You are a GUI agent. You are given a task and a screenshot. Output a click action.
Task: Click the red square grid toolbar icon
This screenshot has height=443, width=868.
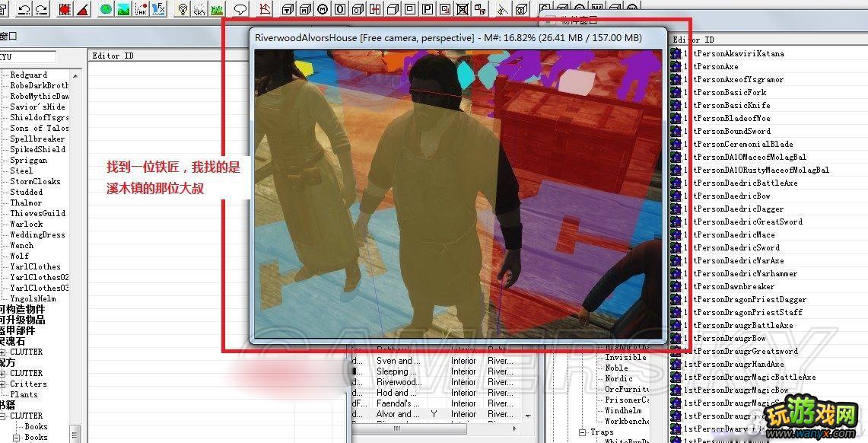[x=65, y=8]
